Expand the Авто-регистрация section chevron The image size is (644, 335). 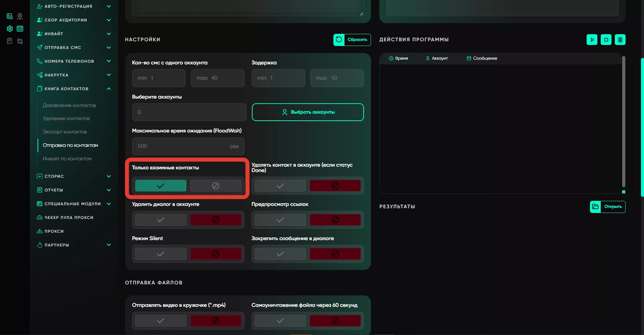[x=109, y=6]
